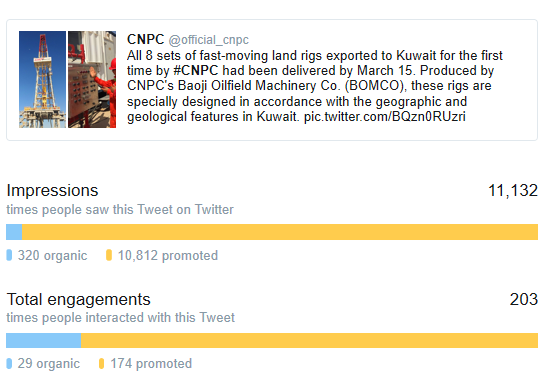The height and width of the screenshot is (385, 549).
Task: Click the Impressions heading
Action: 53,191
